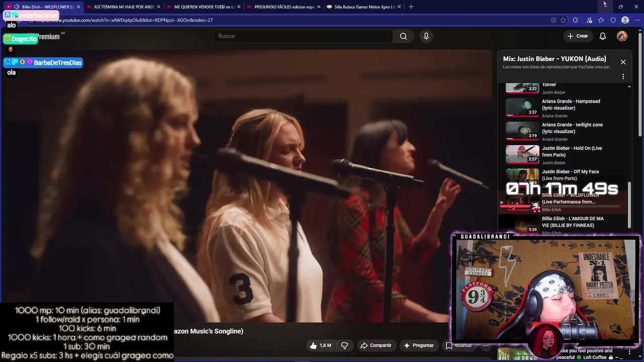This screenshot has width=644, height=362.
Task: Open browser extensions puzzle icon
Action: tap(576, 20)
